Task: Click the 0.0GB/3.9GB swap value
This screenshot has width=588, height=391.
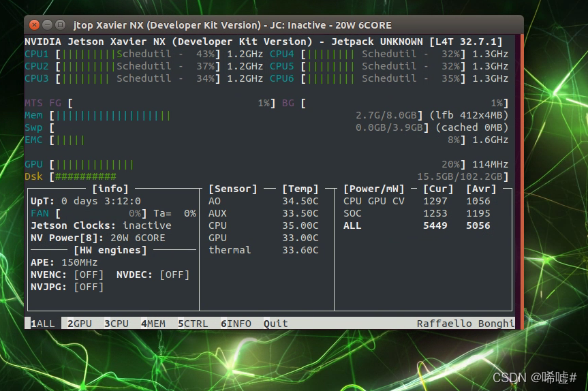Action: (x=389, y=128)
